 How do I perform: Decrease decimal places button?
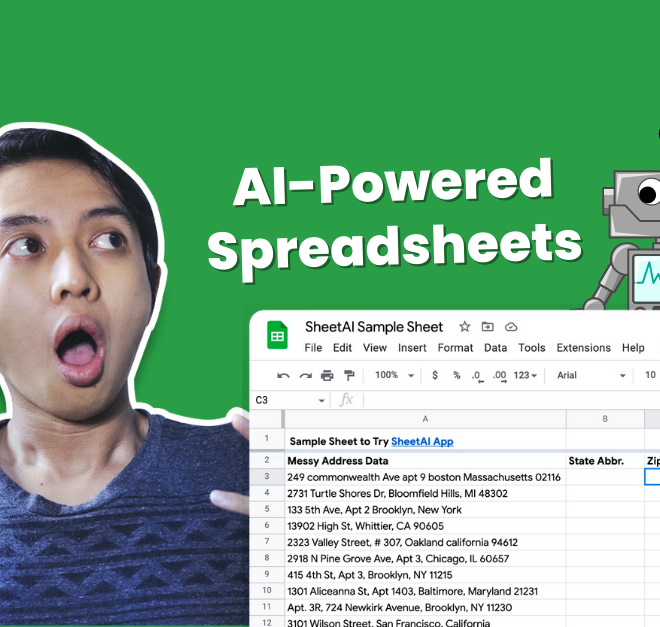click(x=477, y=376)
